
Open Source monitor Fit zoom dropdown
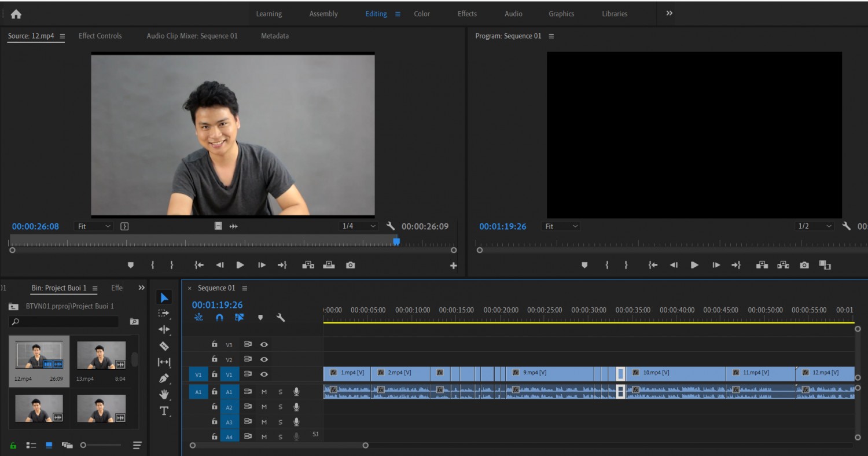[93, 226]
